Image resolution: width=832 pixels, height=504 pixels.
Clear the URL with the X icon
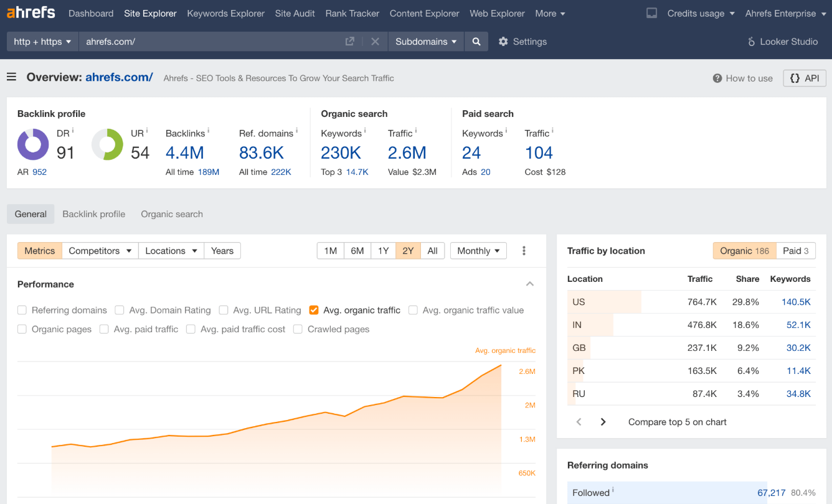[x=375, y=42]
